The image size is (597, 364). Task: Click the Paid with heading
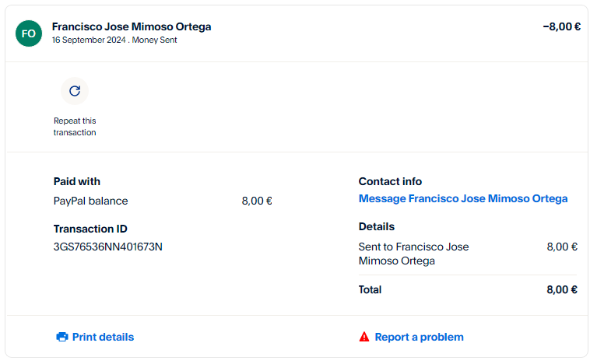click(x=77, y=181)
